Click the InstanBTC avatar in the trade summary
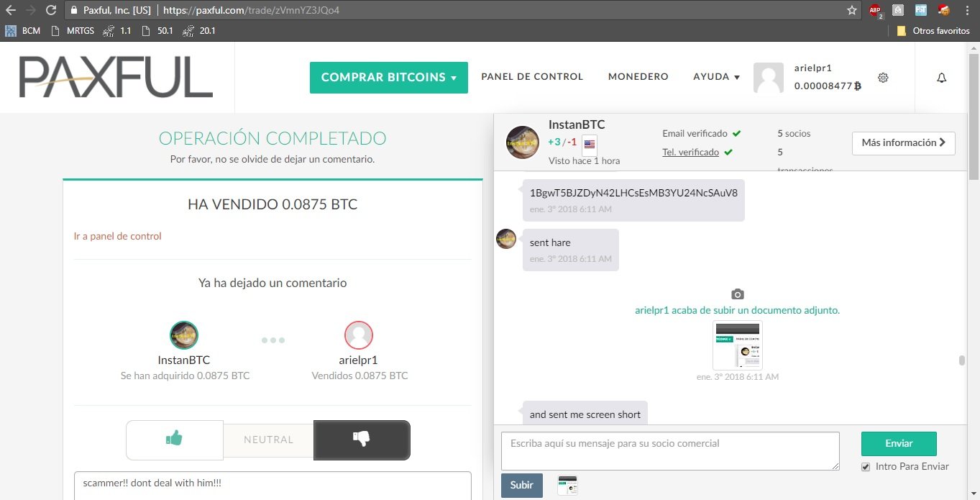 coord(184,335)
